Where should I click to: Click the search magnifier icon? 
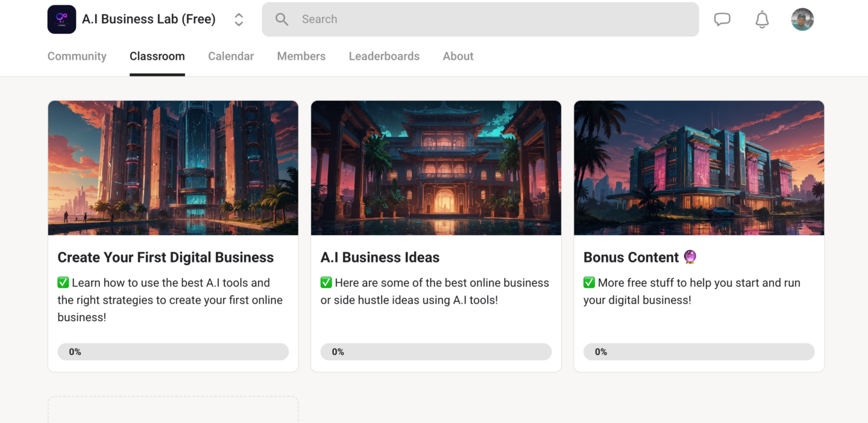tap(281, 19)
